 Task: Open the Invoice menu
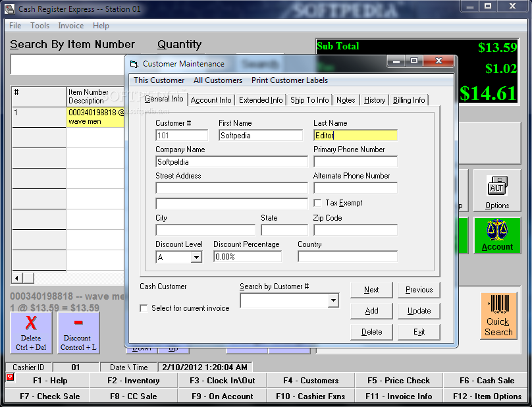tap(71, 26)
